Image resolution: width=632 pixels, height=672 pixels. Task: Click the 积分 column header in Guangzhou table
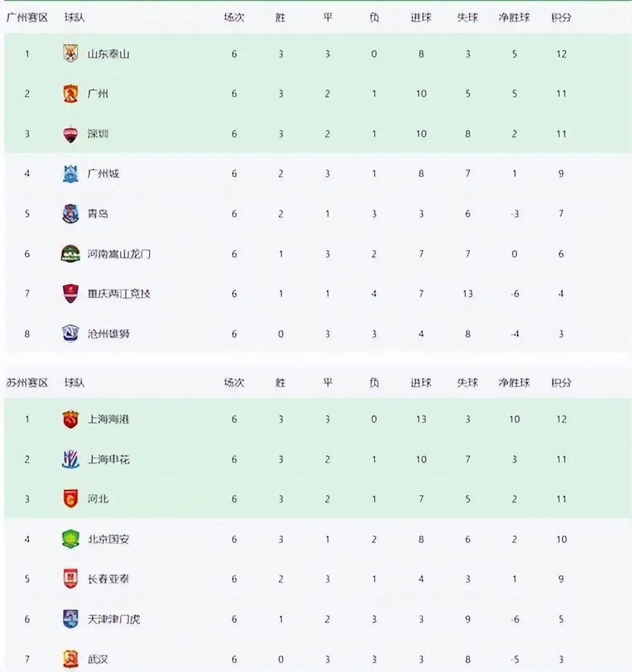561,18
